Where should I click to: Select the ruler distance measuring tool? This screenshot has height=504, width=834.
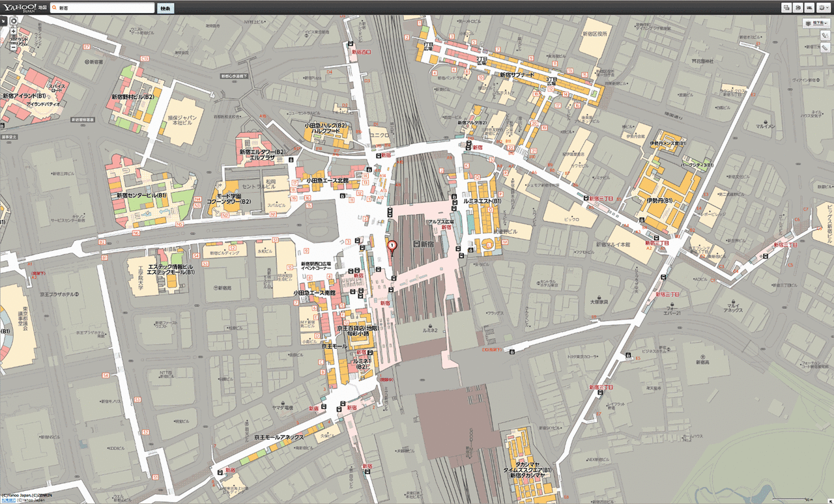click(824, 48)
